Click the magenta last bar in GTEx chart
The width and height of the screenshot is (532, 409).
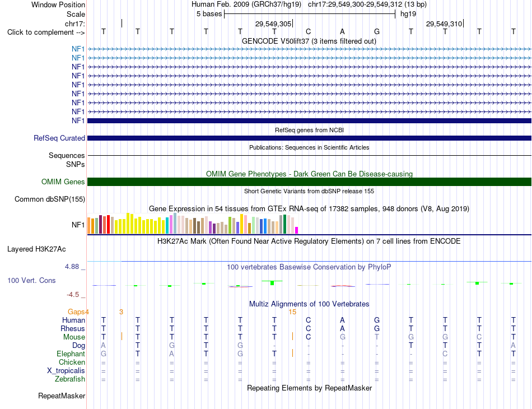[x=297, y=230]
